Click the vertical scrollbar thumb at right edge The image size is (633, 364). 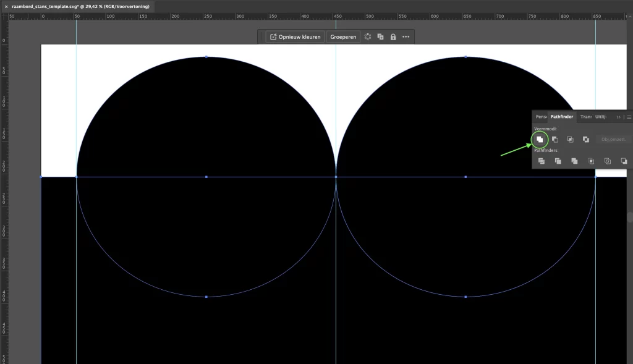(x=630, y=217)
